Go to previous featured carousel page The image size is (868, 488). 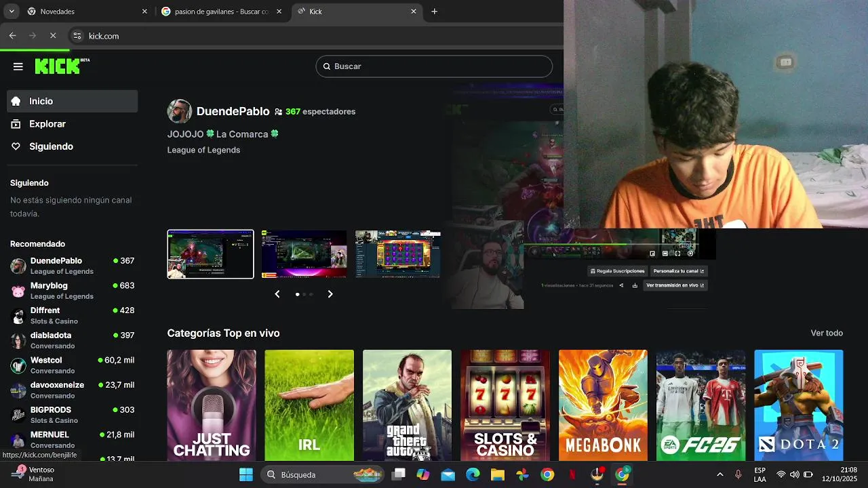point(277,294)
